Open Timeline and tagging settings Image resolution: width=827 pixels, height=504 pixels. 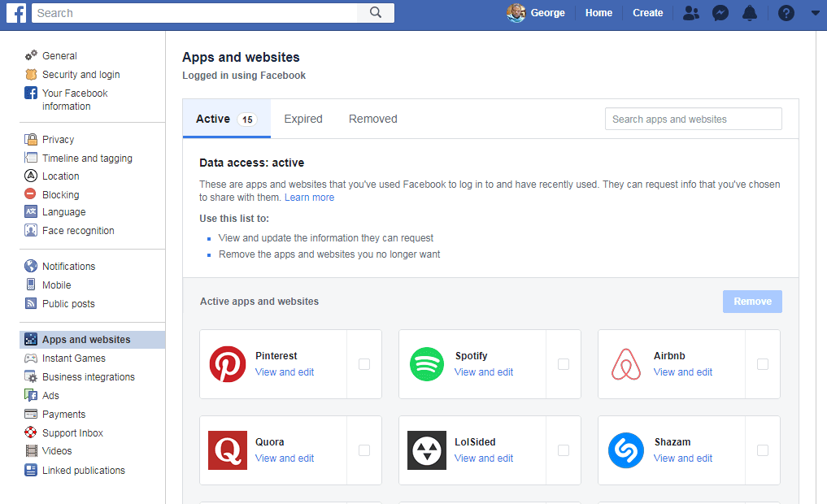tap(87, 158)
